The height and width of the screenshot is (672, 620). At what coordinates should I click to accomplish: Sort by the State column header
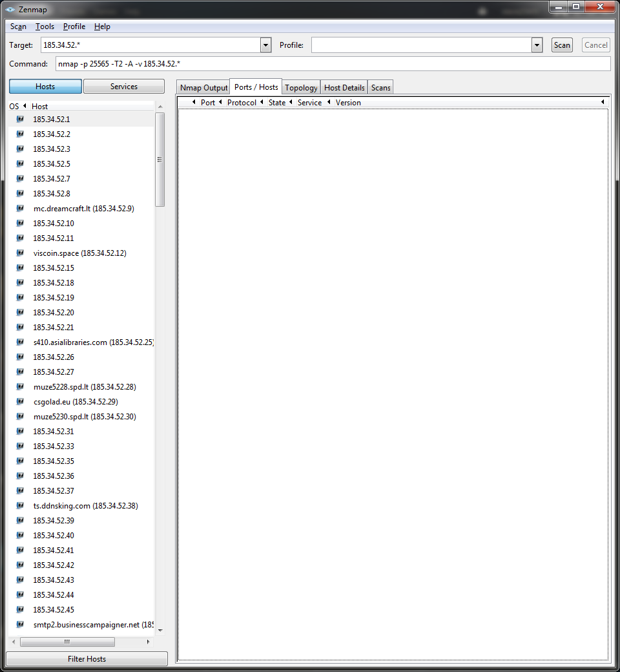coord(277,103)
